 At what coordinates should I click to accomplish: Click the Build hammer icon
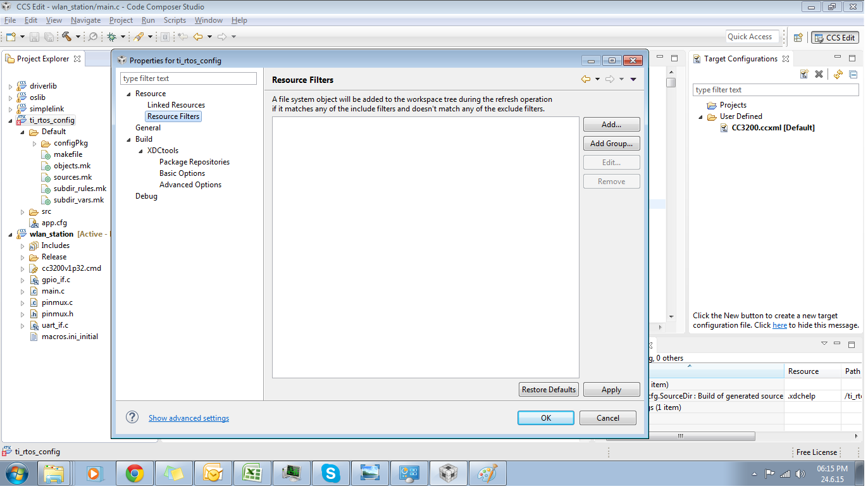(x=66, y=37)
